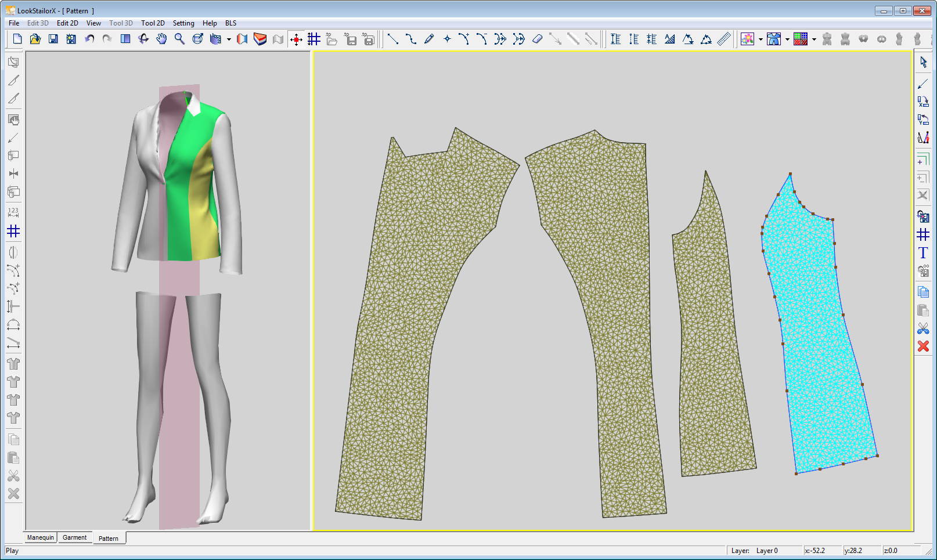Choose the Eraser tool in the toolbar
Viewport: 937px width, 560px height.
pos(537,39)
